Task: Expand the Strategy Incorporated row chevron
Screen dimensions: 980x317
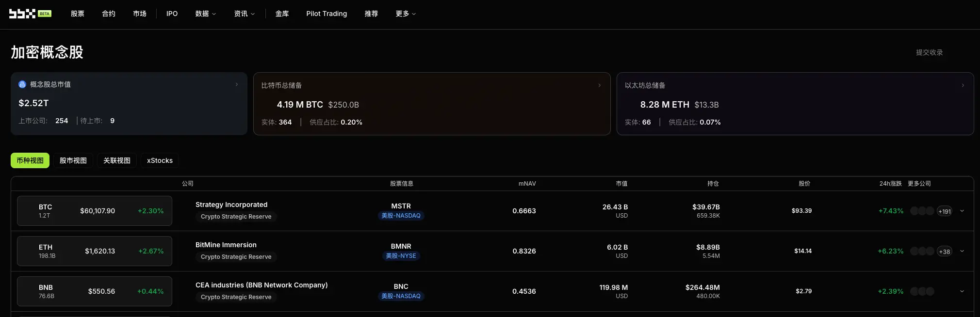Action: click(x=962, y=211)
